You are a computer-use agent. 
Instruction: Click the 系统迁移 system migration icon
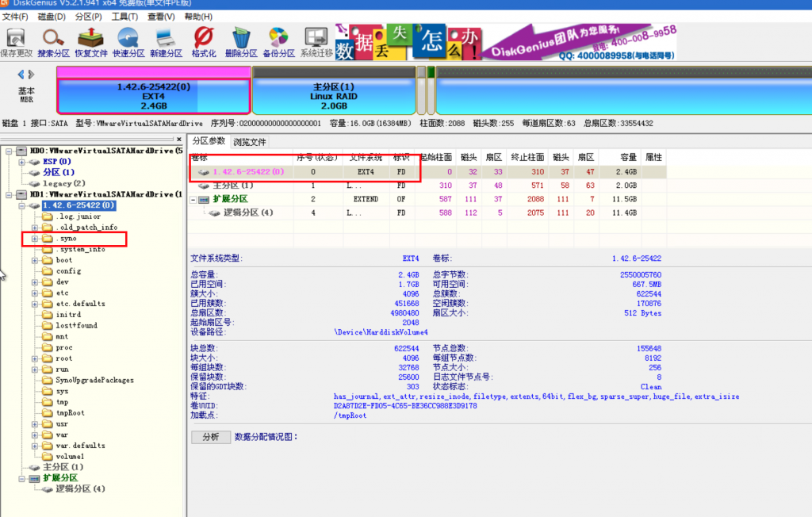click(x=316, y=43)
